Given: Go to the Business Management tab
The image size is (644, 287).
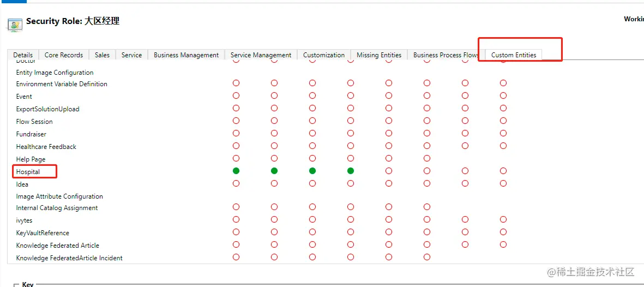Looking at the screenshot, I should (x=186, y=55).
